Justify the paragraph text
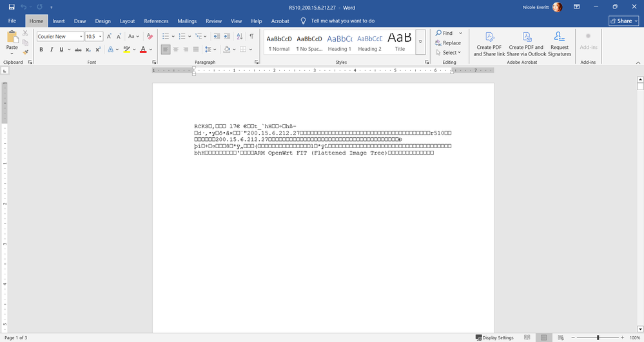This screenshot has height=342, width=644. point(196,50)
